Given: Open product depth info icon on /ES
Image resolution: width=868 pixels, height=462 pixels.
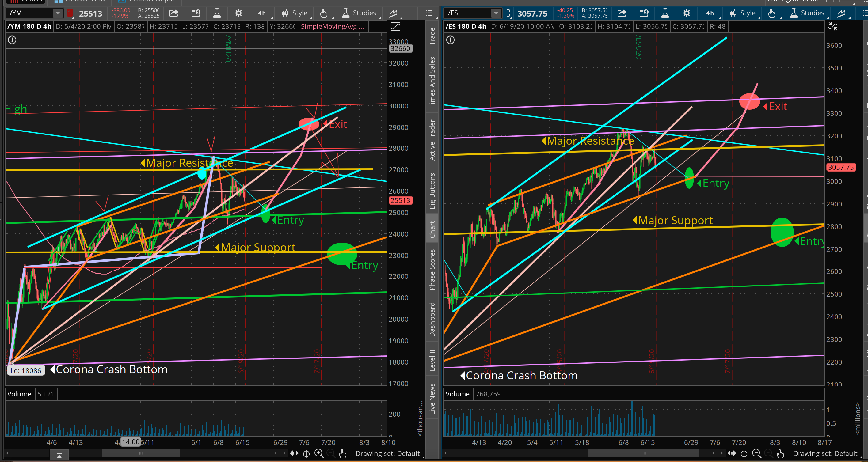Looking at the screenshot, I should point(644,13).
